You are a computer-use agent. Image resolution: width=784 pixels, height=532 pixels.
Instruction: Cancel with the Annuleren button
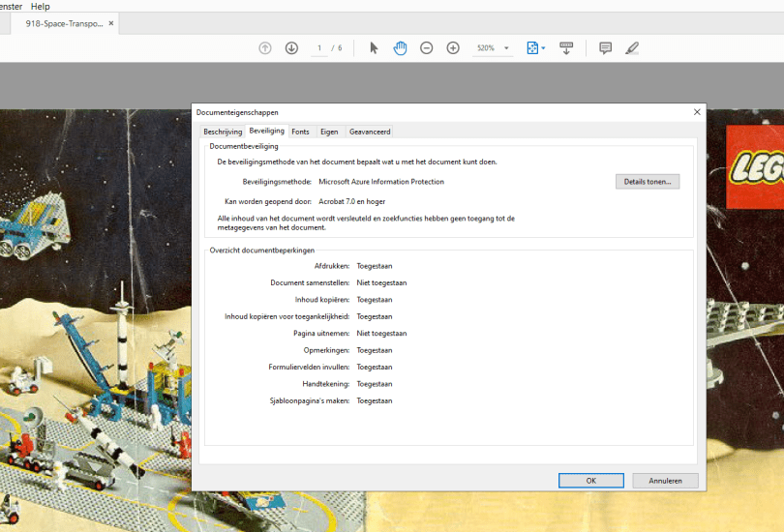pyautogui.click(x=665, y=481)
